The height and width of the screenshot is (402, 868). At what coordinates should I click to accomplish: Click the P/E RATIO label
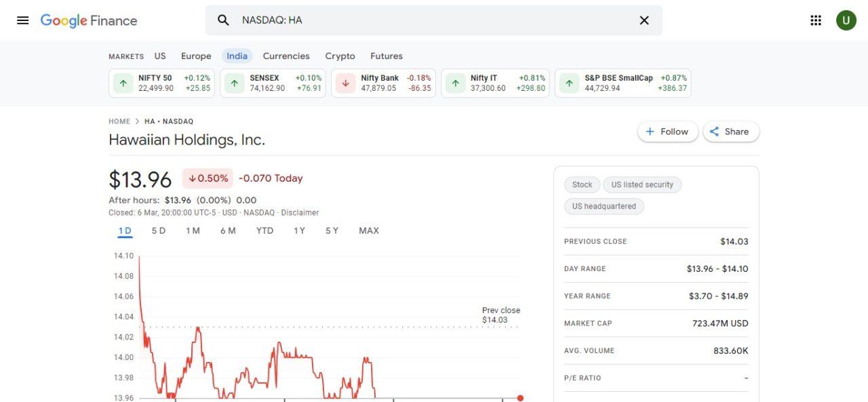pos(583,378)
